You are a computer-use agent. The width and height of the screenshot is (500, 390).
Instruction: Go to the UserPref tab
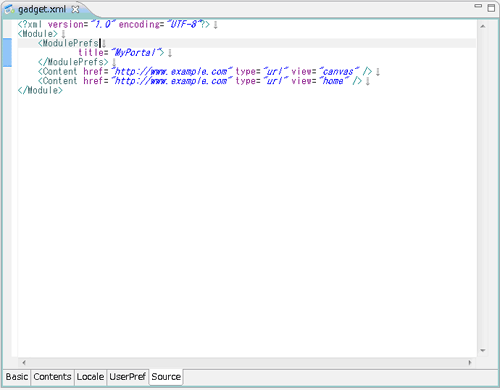click(128, 377)
